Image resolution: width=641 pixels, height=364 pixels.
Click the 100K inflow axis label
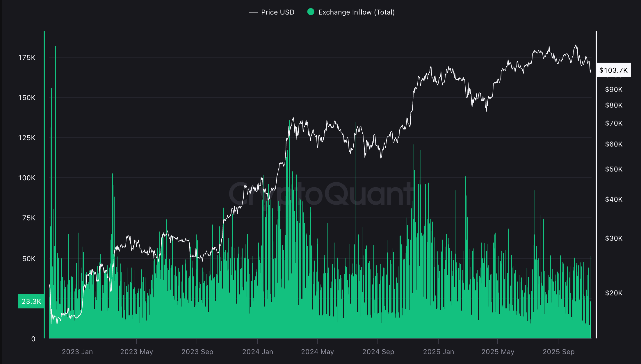(27, 178)
